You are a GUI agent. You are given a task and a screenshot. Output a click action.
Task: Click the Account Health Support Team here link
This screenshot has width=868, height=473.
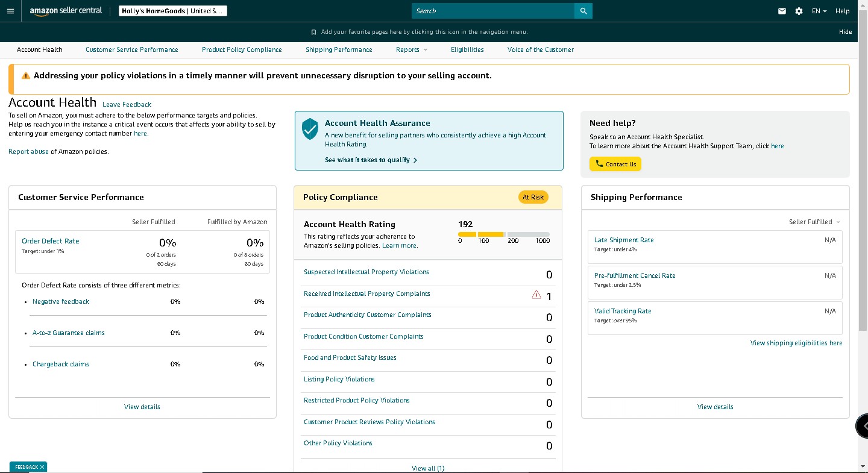778,146
